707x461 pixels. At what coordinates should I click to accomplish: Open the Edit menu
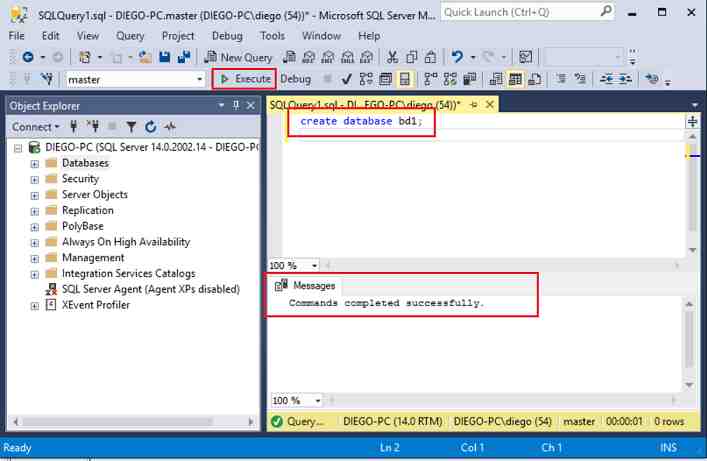click(50, 36)
